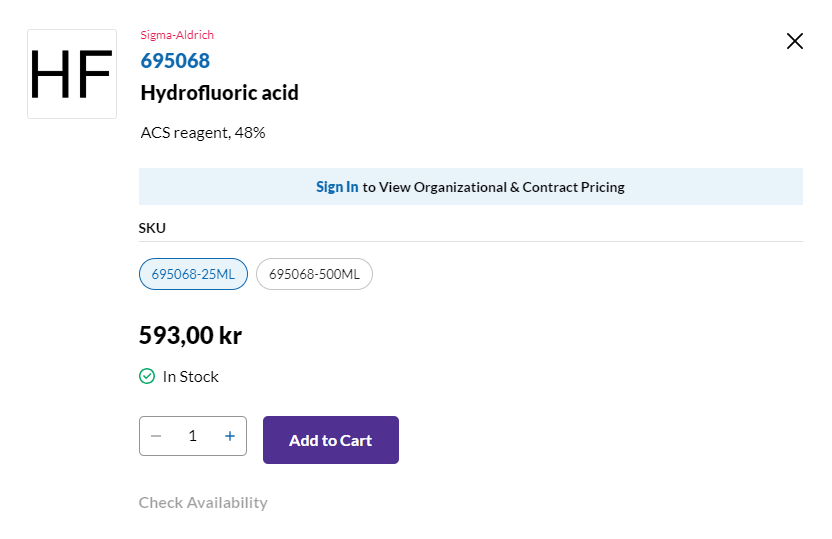This screenshot has width=832, height=539.
Task: Click the quantity input field
Action: (x=193, y=436)
